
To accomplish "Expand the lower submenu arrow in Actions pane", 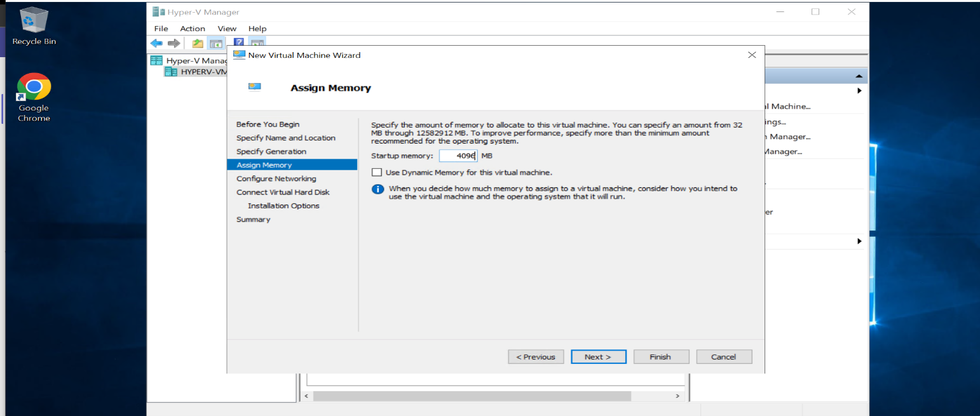I will (x=859, y=241).
